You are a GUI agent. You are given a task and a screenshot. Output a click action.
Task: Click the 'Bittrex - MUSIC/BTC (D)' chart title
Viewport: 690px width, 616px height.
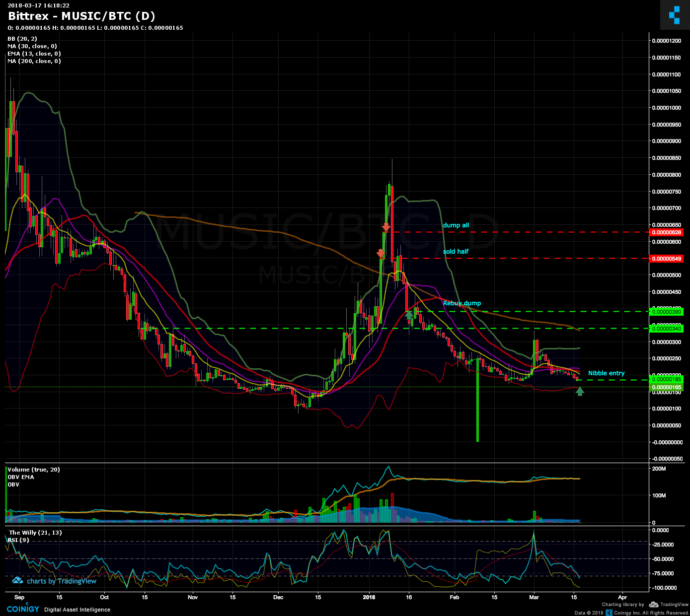pyautogui.click(x=81, y=16)
